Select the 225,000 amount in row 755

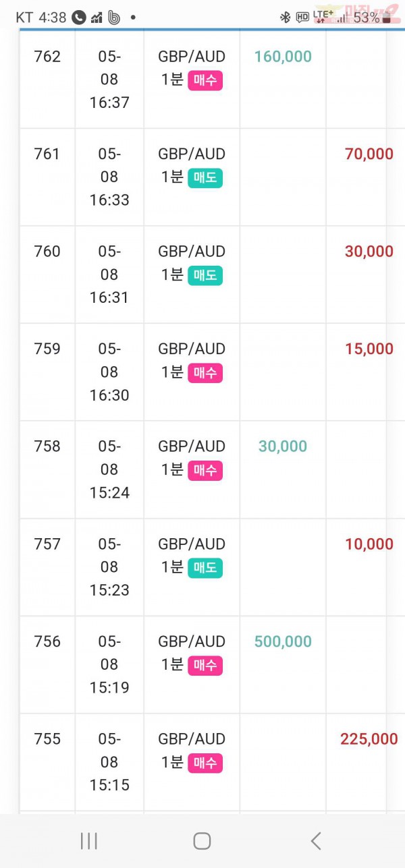tap(369, 739)
